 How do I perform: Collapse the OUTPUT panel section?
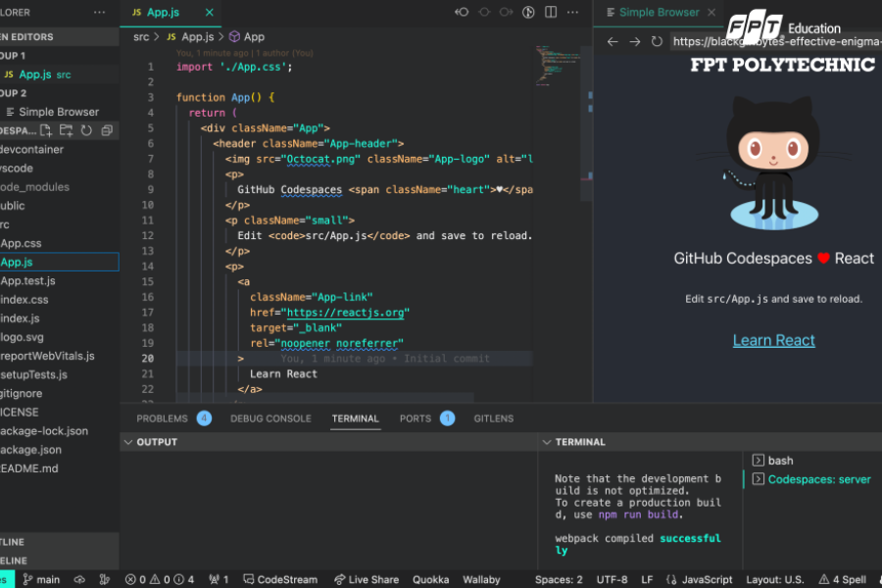[128, 442]
